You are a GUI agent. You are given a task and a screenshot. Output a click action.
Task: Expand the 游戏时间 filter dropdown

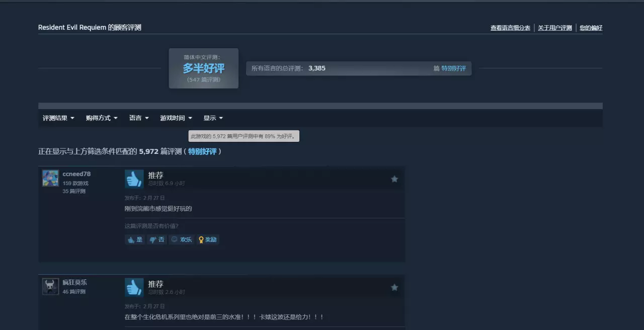pyautogui.click(x=176, y=118)
